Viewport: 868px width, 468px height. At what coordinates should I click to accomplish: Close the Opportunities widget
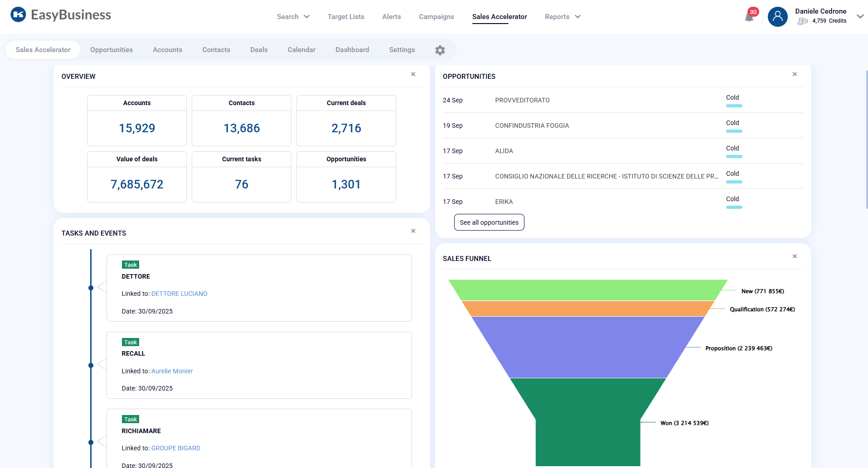795,74
